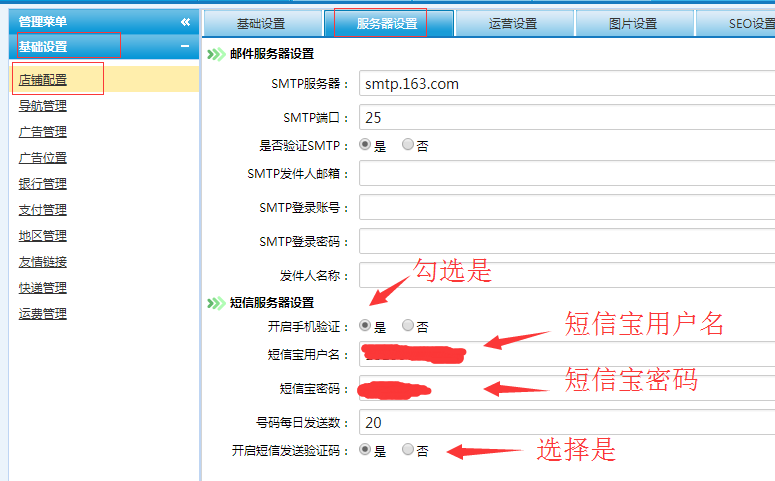775x481 pixels.
Task: Open 支付管理 sidebar entry
Action: (43, 210)
